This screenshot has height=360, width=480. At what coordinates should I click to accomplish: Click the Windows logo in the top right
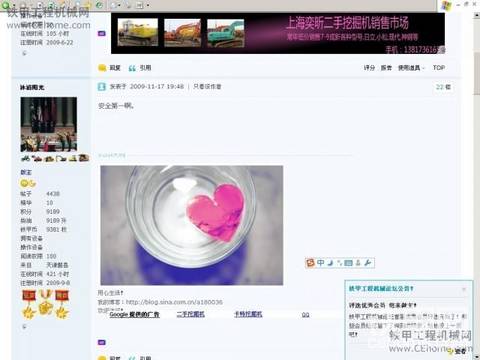point(446,5)
